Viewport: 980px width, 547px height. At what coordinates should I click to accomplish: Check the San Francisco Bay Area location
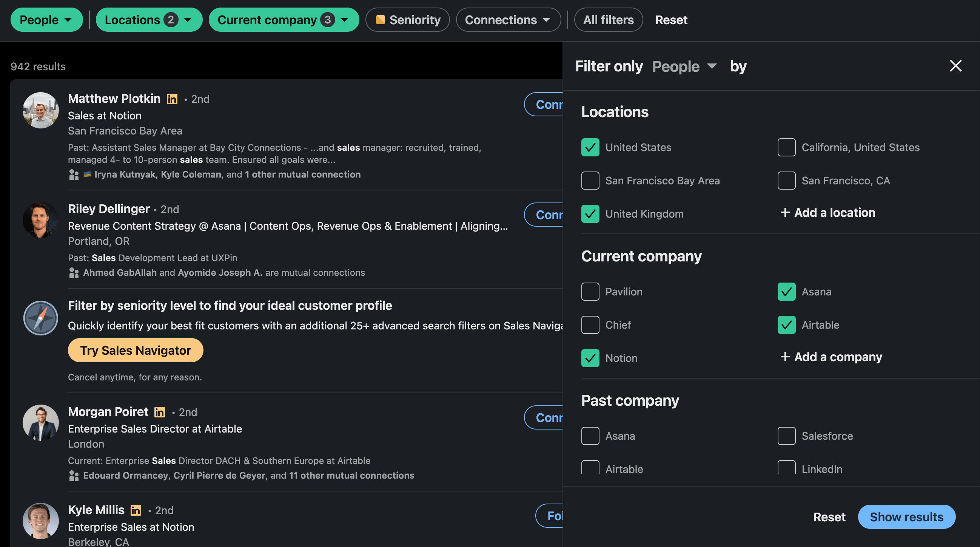590,181
